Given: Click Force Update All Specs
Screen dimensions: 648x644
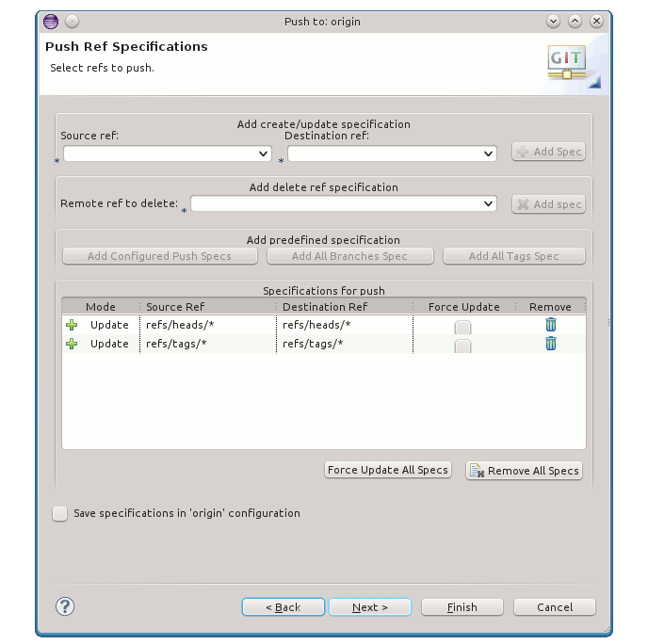Looking at the screenshot, I should click(388, 470).
